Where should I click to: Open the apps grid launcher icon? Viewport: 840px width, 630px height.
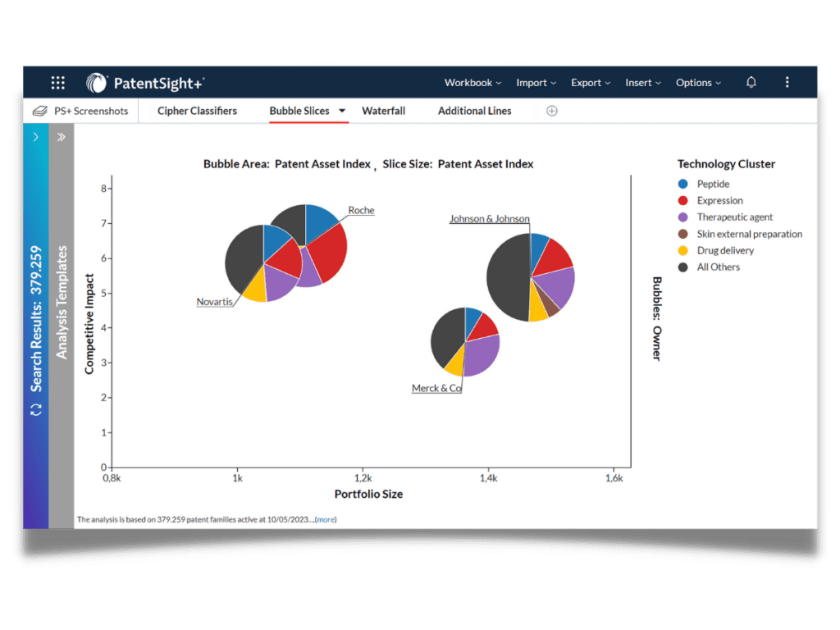point(57,82)
